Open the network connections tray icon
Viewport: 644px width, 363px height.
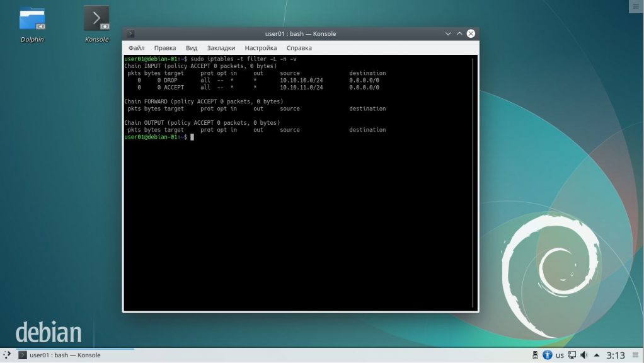click(572, 355)
